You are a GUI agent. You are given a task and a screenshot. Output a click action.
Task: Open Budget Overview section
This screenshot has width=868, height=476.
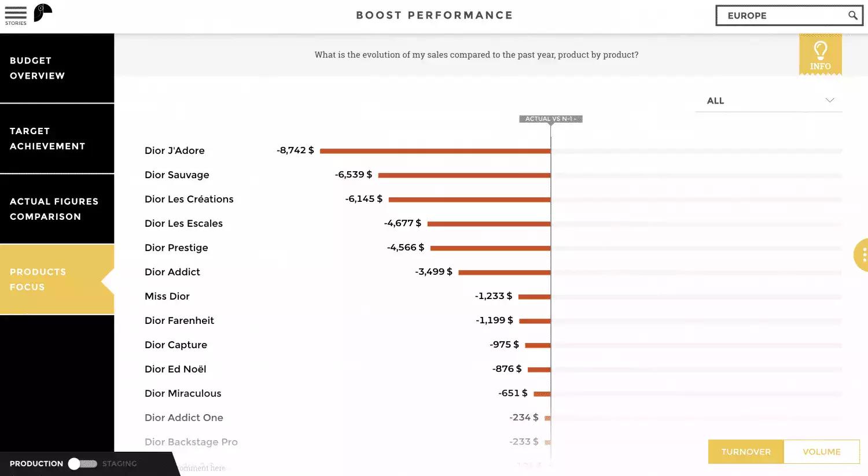coord(57,68)
